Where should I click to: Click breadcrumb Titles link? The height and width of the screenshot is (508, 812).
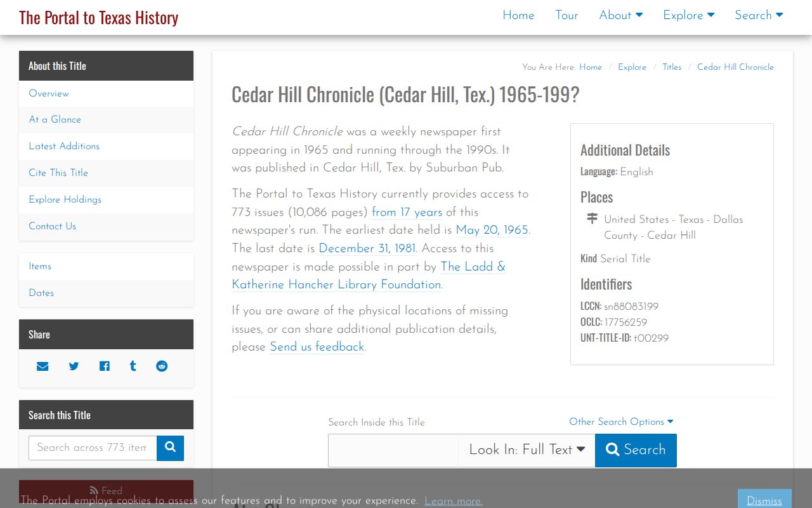[x=672, y=67]
